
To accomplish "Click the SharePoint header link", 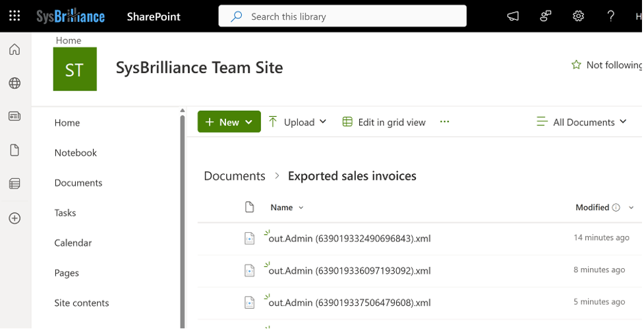I will point(154,16).
